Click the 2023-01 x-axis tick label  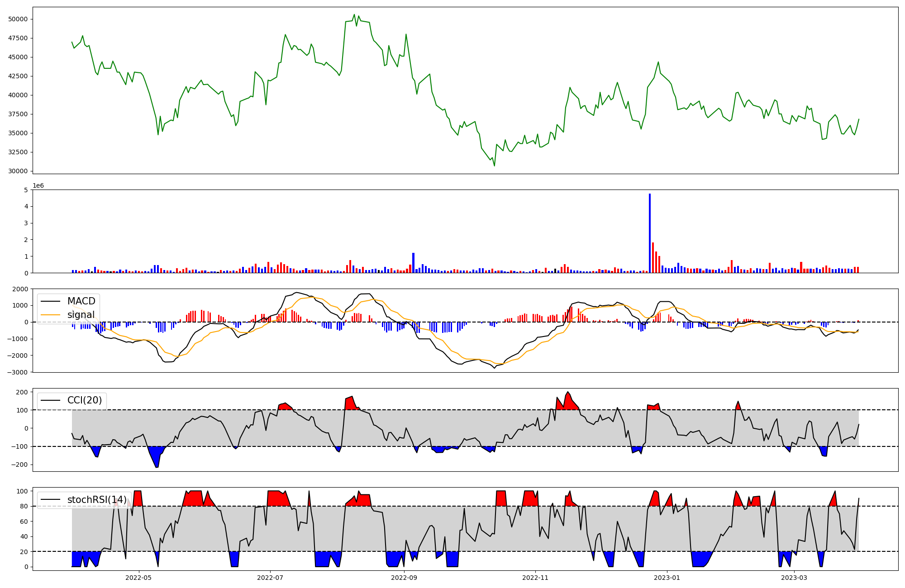click(x=667, y=578)
